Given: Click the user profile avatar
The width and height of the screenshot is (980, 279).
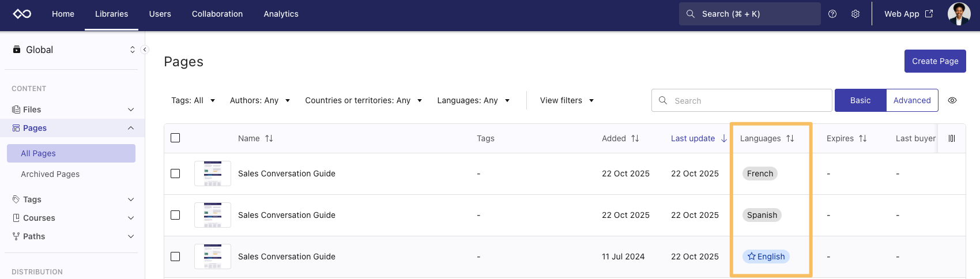Looking at the screenshot, I should click(x=959, y=14).
